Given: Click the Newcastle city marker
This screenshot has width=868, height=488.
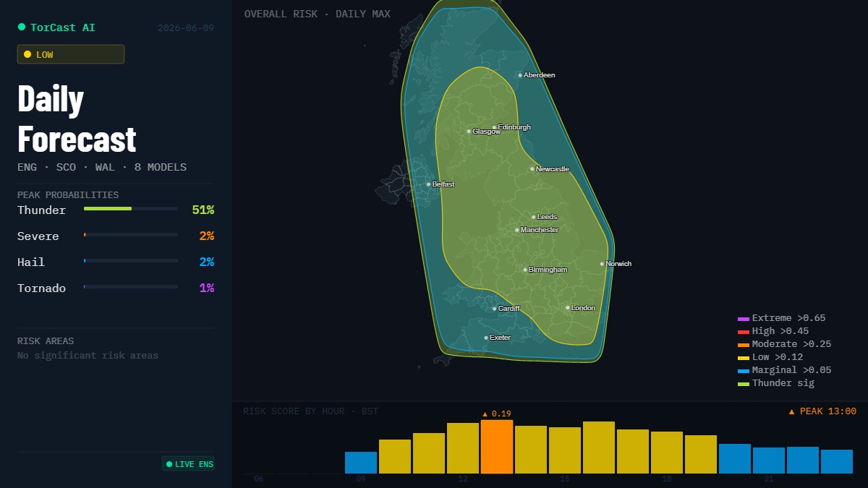Looking at the screenshot, I should pos(532,169).
